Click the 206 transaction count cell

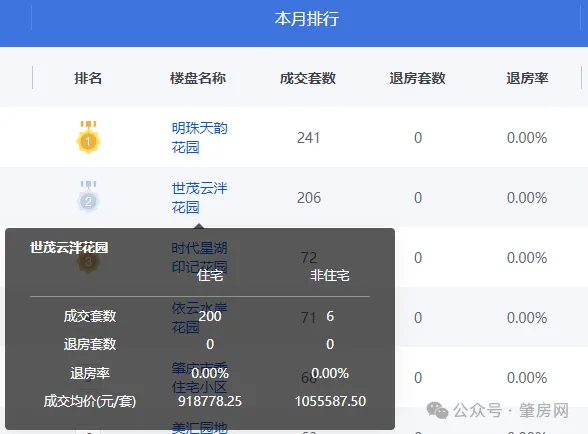309,198
